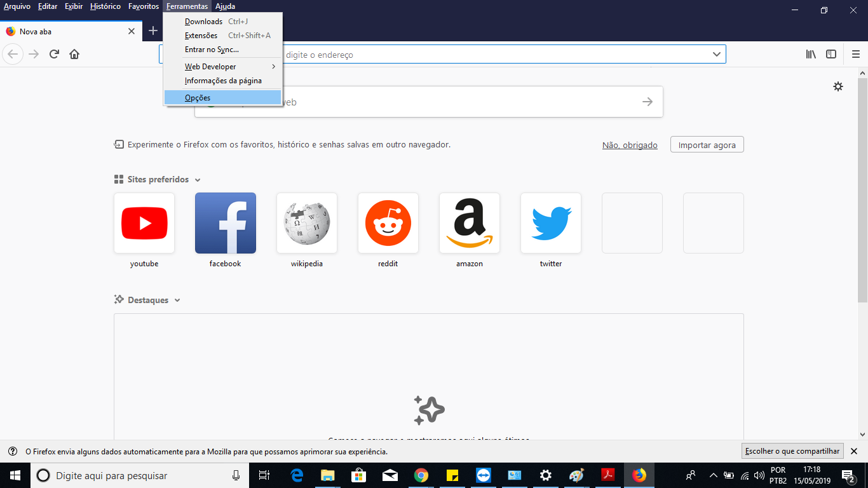Choose Informações da página menu item

222,81
